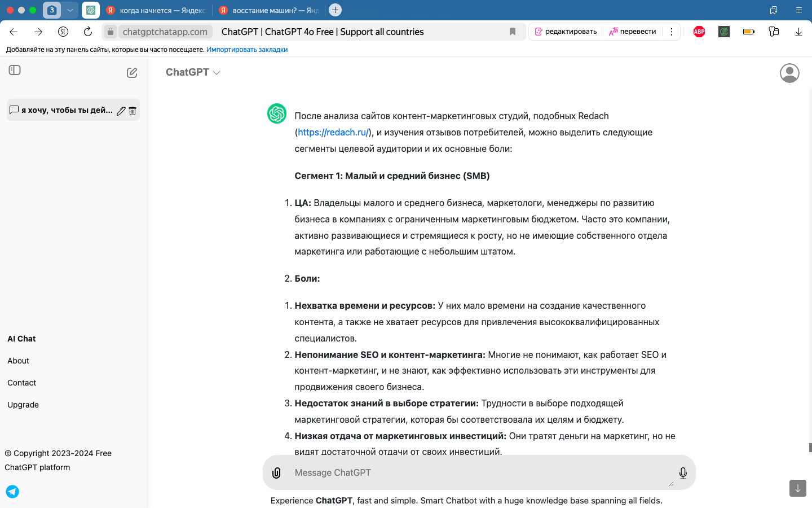Reload the current page
812x508 pixels.
(88, 32)
